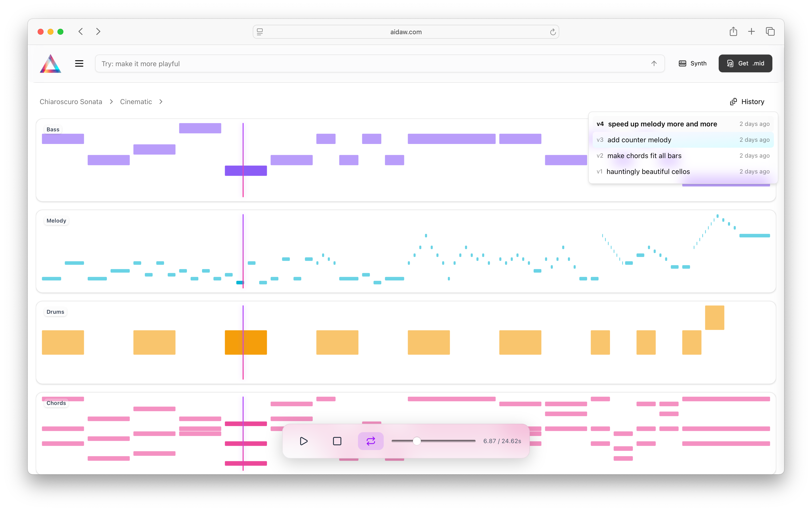Toggle the History versions panel
The height and width of the screenshot is (511, 812).
(x=747, y=102)
